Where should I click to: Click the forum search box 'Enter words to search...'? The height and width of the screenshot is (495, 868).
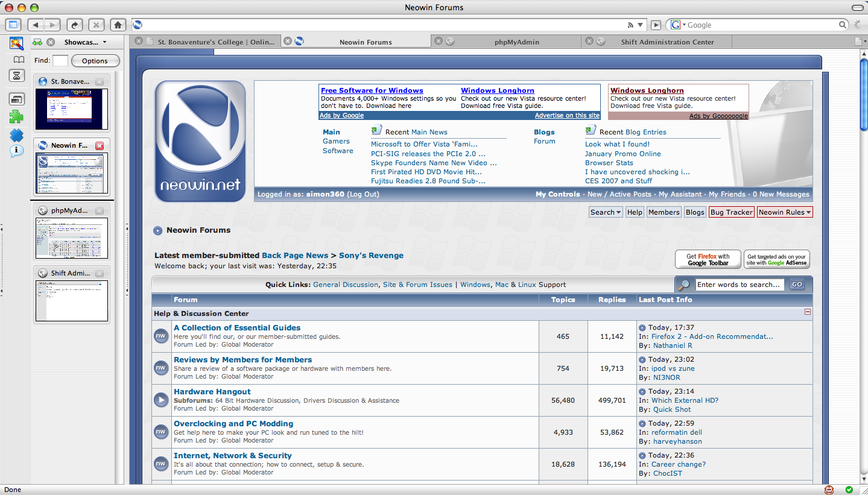pyautogui.click(x=740, y=285)
